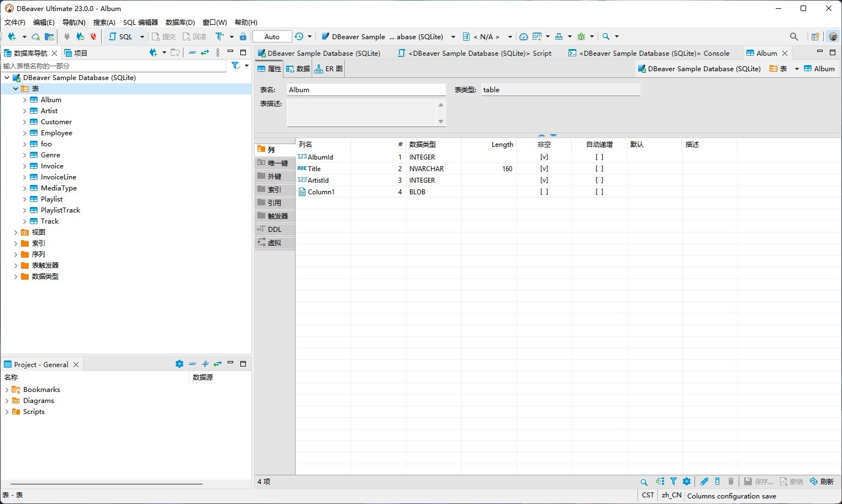Open the SQL editor dropdown arrow

click(142, 36)
